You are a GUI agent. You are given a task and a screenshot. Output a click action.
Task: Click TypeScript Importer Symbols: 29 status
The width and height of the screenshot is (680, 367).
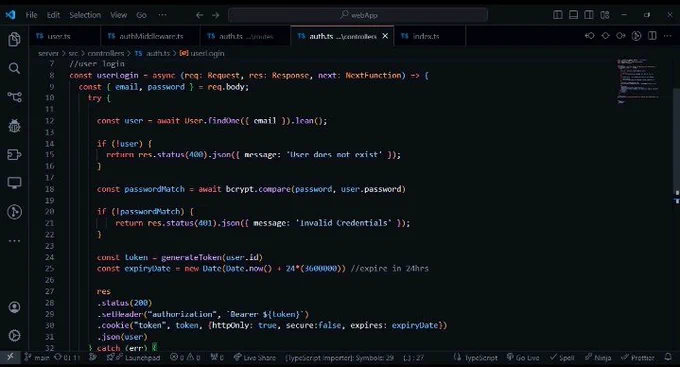(340, 357)
